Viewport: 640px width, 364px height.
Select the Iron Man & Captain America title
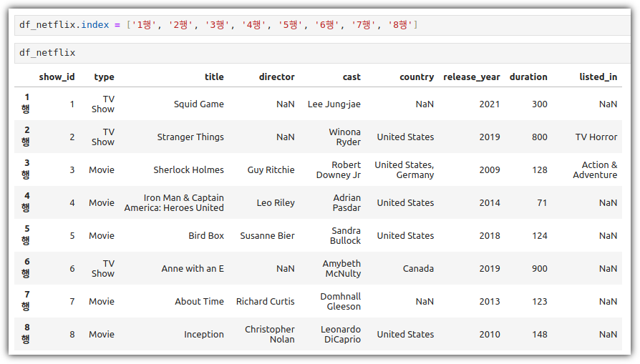[x=174, y=203]
